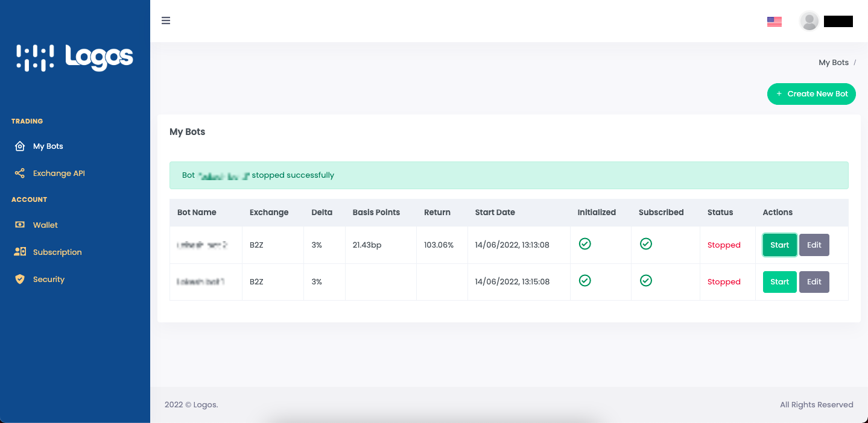Click the Delta column header
Screen dimensions: 868x423
pos(322,212)
